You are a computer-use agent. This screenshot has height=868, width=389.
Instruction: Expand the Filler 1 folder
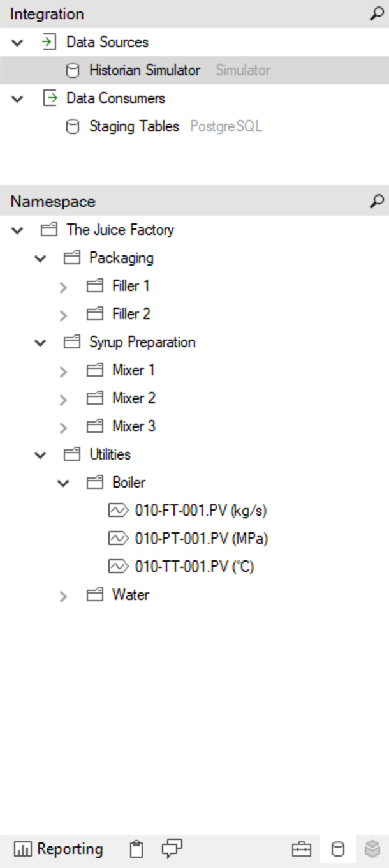pos(63,287)
